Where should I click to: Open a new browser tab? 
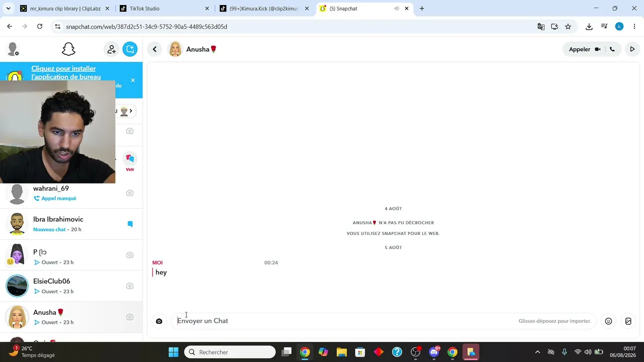pyautogui.click(x=422, y=9)
